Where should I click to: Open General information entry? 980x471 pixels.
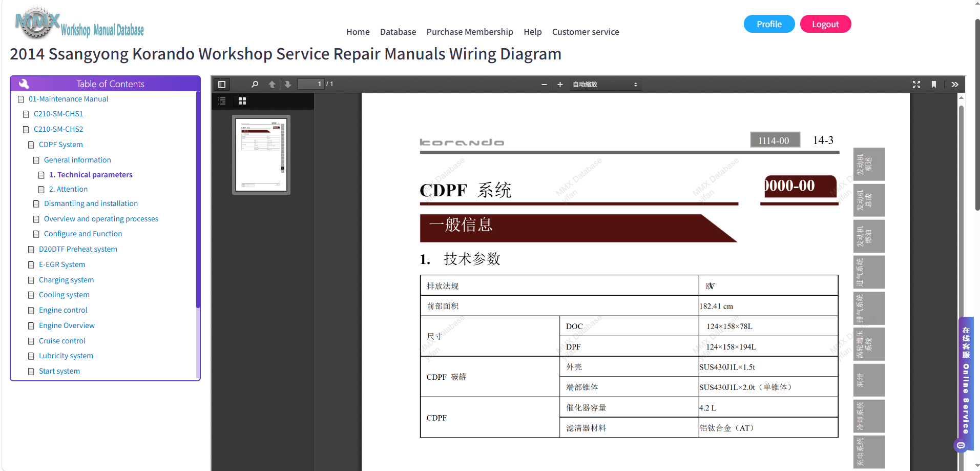click(77, 160)
